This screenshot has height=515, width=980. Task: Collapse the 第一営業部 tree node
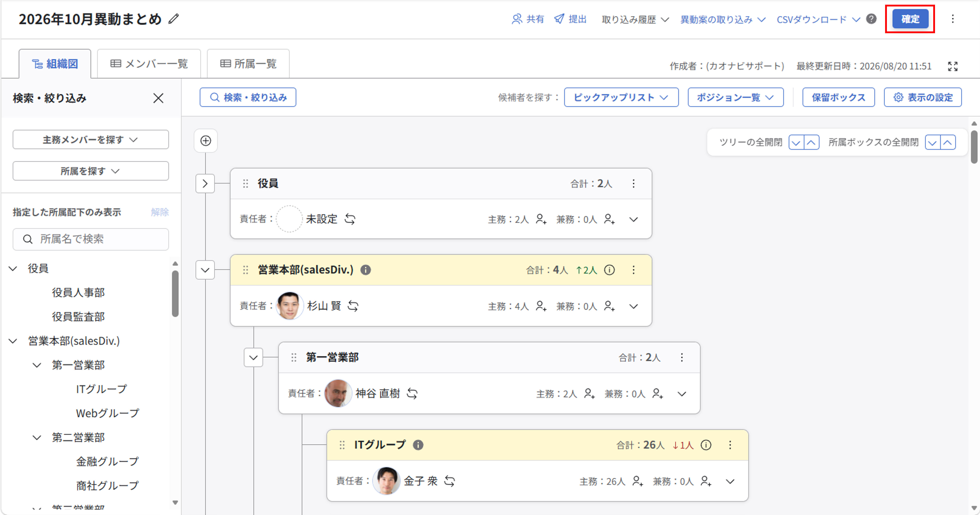253,357
